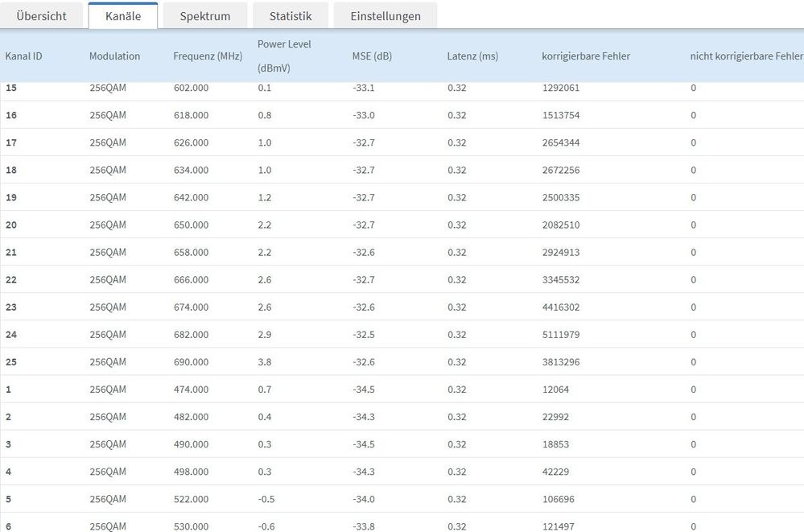Image resolution: width=804 pixels, height=532 pixels.
Task: Click correctable errors value 12064
Action: click(555, 390)
